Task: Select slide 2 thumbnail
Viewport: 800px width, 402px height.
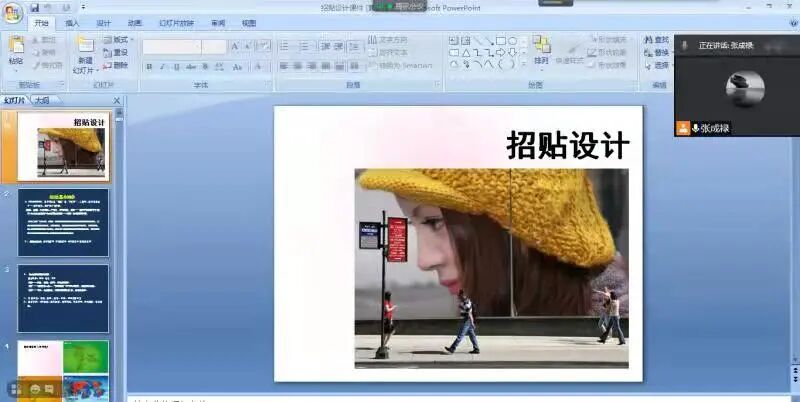Action: click(63, 222)
